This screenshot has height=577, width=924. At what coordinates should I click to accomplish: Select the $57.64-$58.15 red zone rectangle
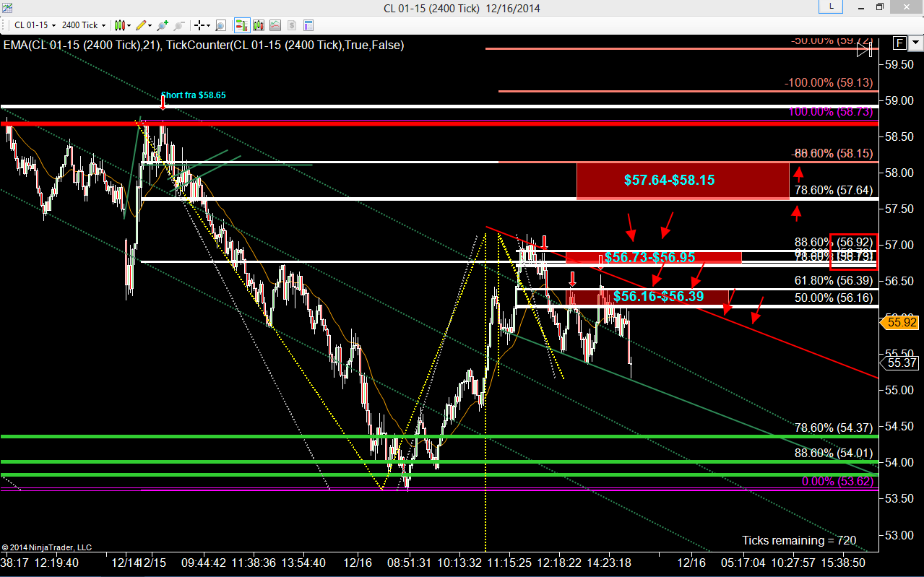683,180
